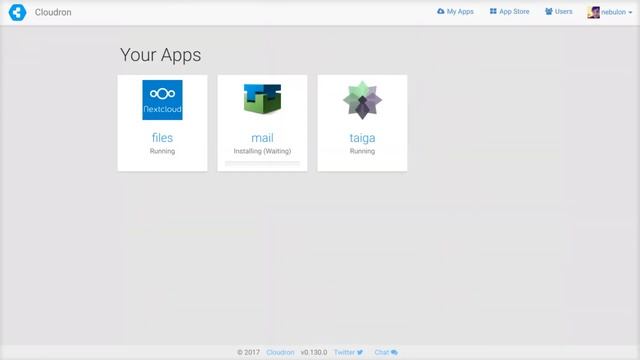
Task: Open the taiga app link
Action: pos(362,138)
